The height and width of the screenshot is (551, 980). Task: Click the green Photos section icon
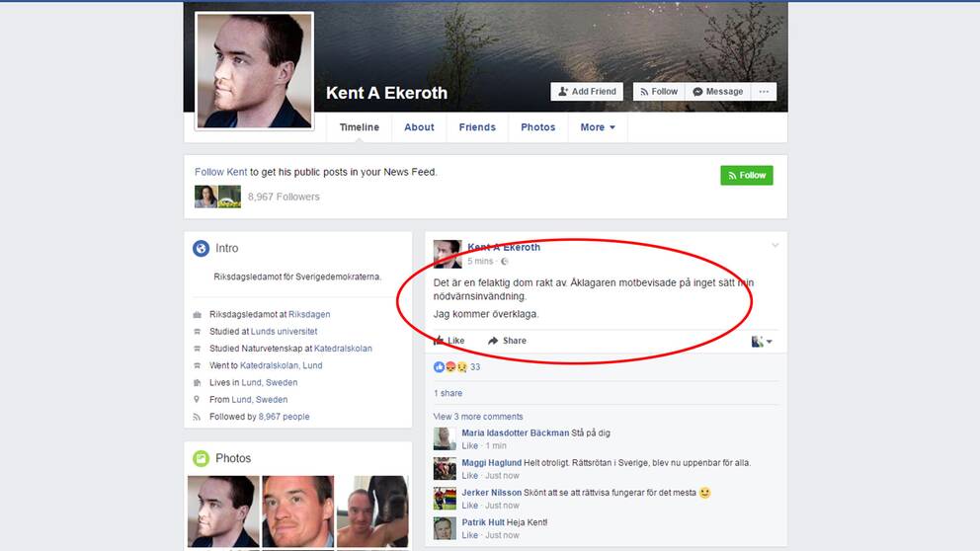(201, 458)
